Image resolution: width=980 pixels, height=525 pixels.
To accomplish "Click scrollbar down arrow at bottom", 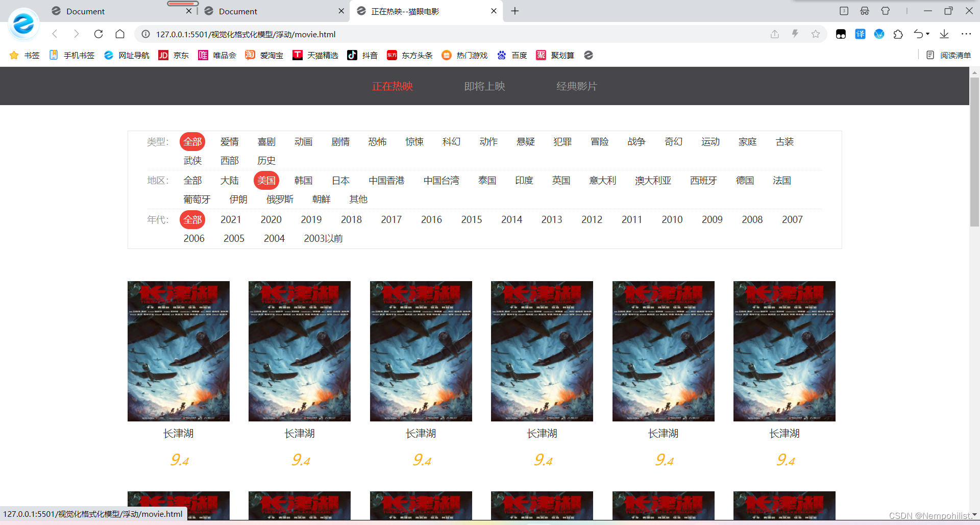I will 974,515.
